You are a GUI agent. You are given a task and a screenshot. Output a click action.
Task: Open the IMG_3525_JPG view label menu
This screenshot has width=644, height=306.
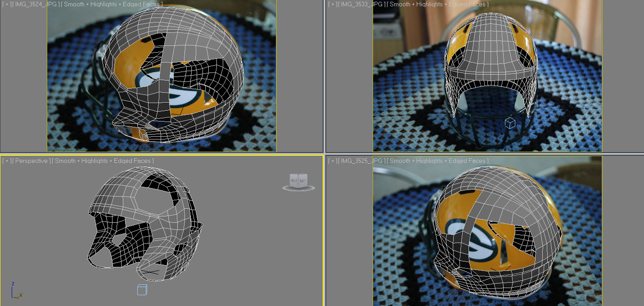362,161
